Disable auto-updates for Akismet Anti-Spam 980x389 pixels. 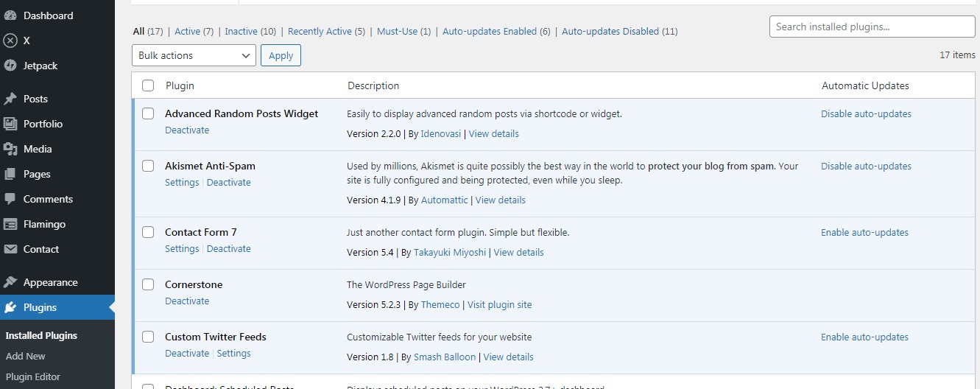pos(866,166)
